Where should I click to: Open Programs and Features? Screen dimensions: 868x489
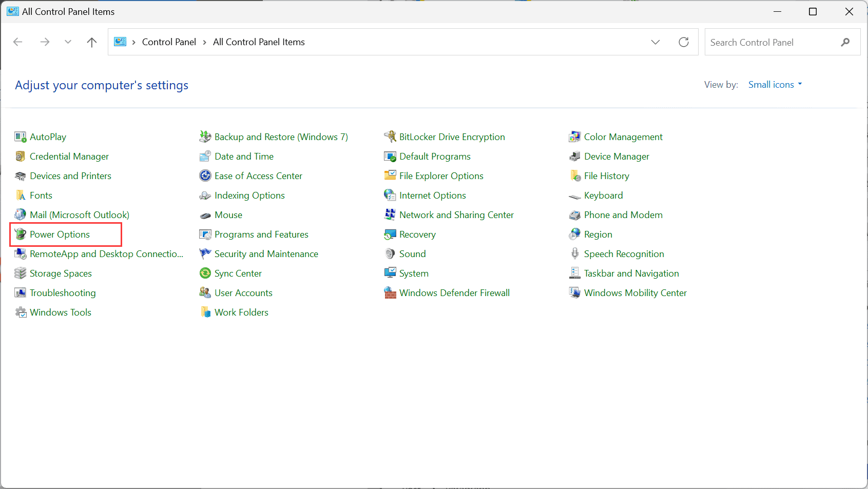point(261,234)
